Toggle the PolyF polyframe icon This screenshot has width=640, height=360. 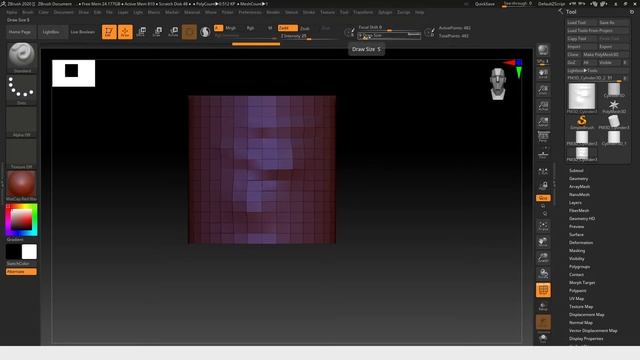click(543, 290)
